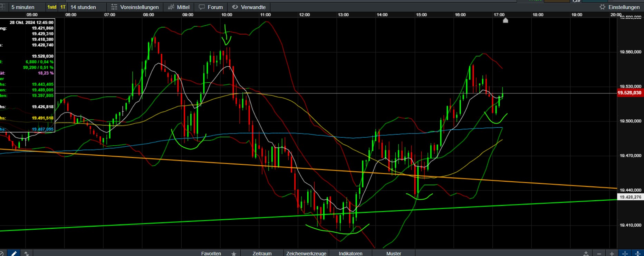Open the Zeitraum tab
The width and height of the screenshot is (644, 256).
click(x=262, y=254)
